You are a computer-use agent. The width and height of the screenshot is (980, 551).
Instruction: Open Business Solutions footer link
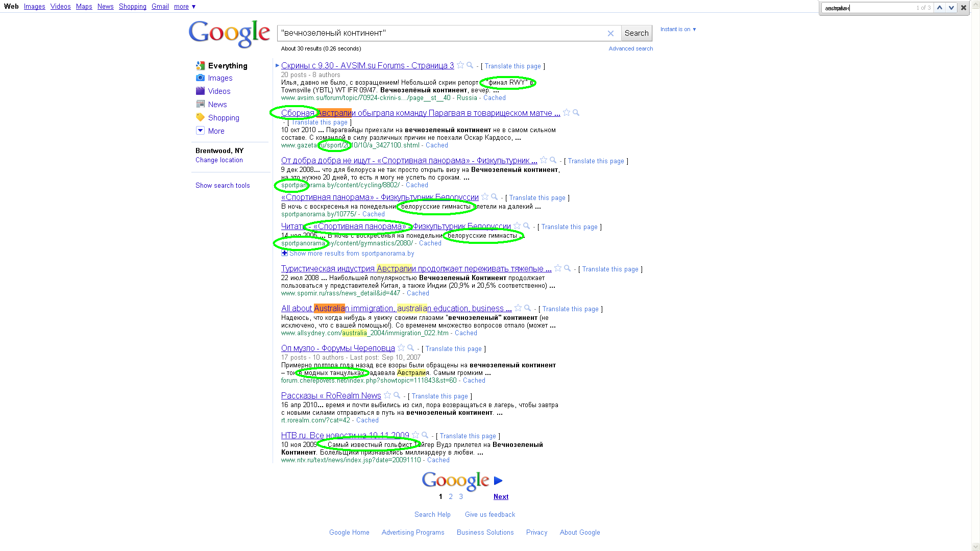tap(485, 533)
